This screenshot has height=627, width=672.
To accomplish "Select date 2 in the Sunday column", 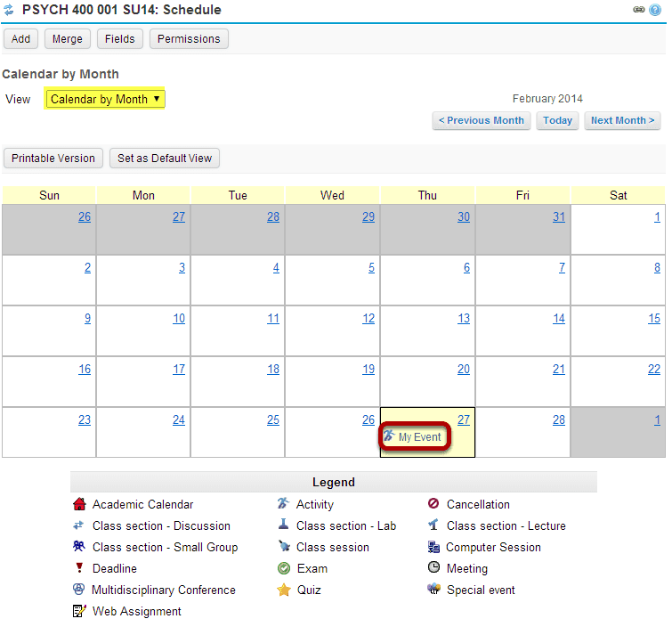I will coord(87,267).
